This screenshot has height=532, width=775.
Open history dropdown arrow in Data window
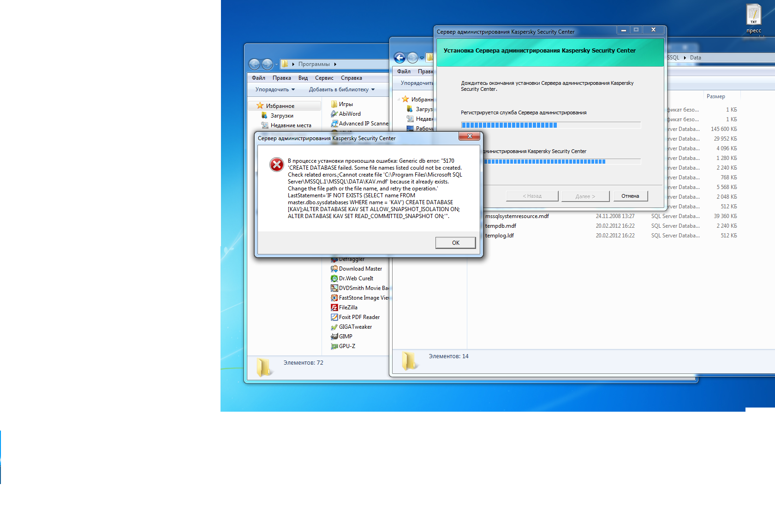point(422,58)
